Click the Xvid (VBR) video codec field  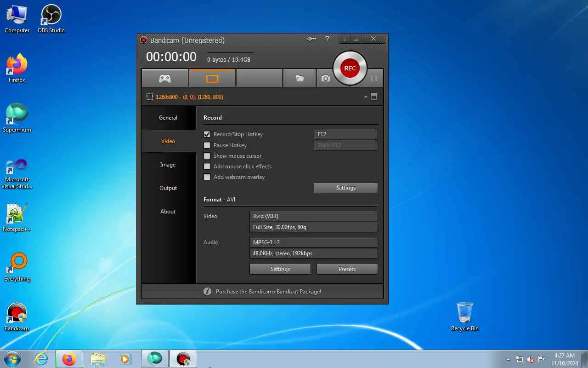click(x=314, y=216)
